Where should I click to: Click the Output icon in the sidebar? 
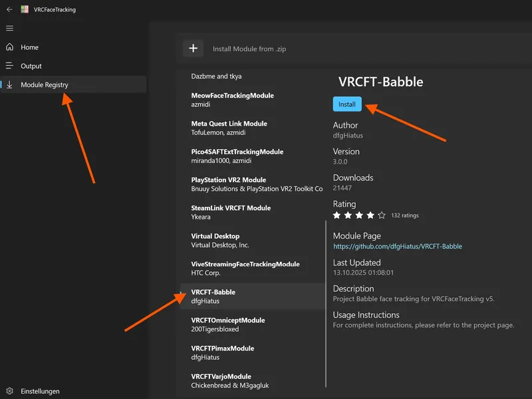tap(10, 66)
